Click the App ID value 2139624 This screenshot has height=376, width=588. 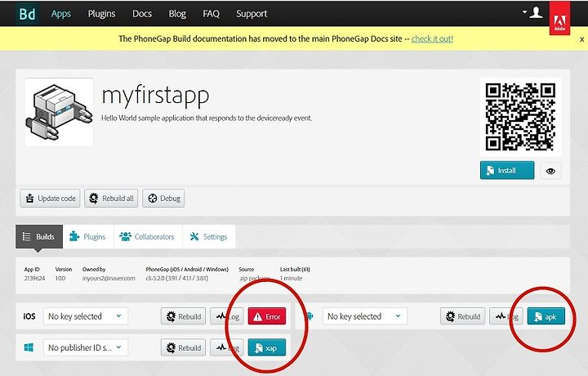[34, 279]
